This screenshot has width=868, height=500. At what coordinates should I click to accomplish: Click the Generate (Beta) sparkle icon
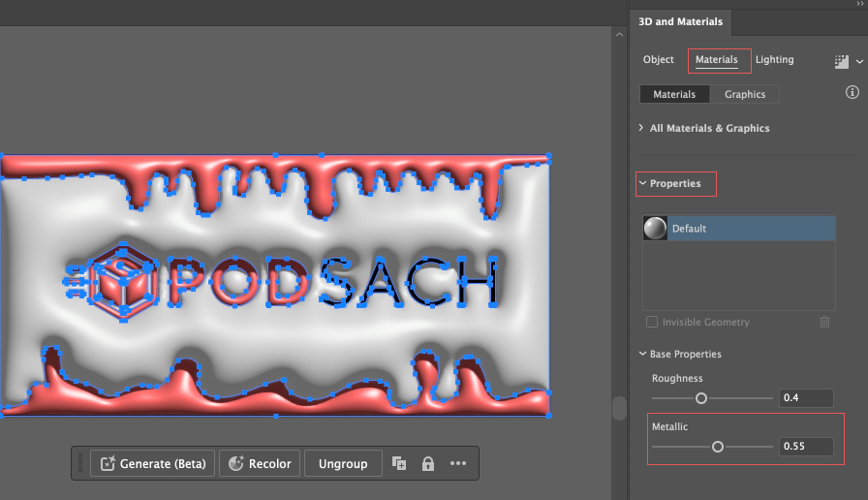(108, 463)
